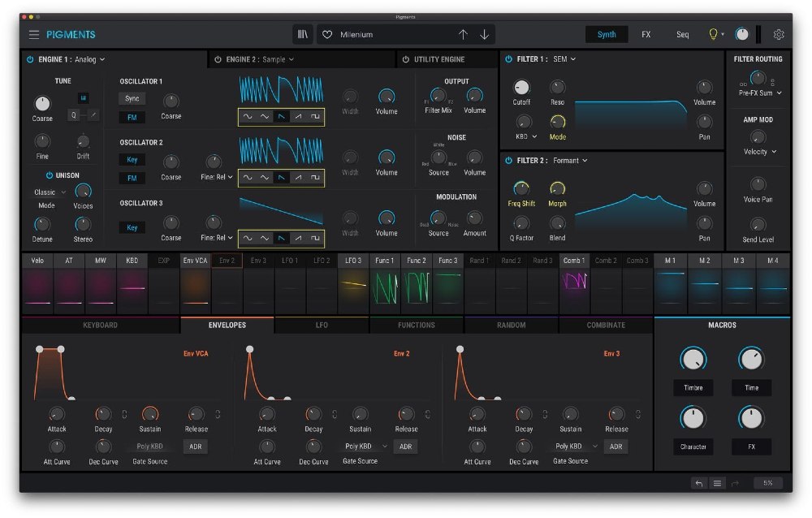Favorite the Milenium preset with the heart

click(328, 35)
